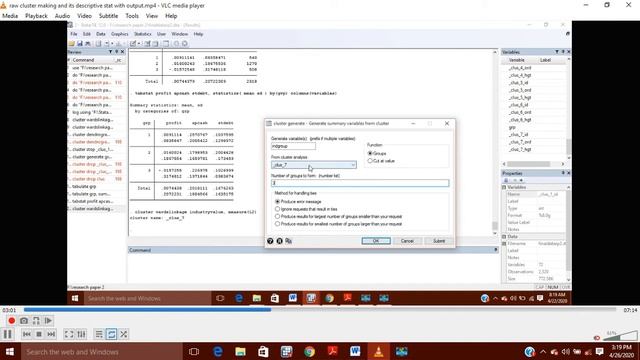The height and width of the screenshot is (360, 640).
Task: Open the VLC View menu
Action: (x=152, y=16)
